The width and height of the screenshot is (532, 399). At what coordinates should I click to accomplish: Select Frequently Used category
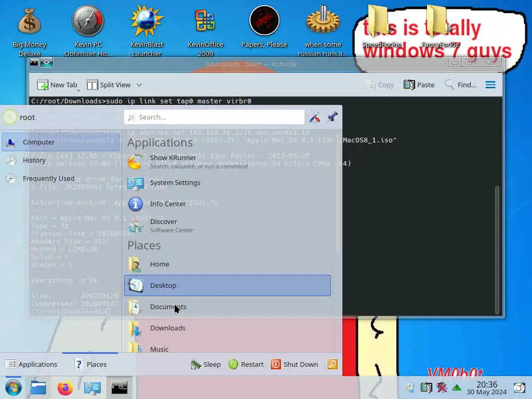[x=61, y=179]
